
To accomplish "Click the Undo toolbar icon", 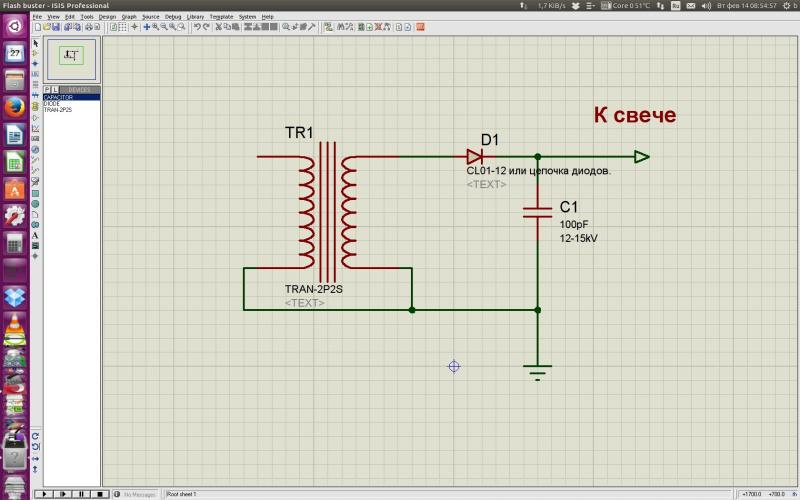I will click(197, 28).
